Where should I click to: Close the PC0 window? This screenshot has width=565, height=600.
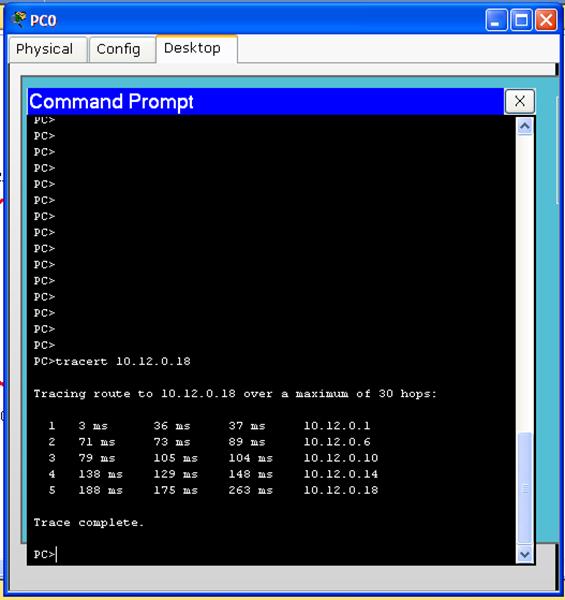click(x=546, y=20)
